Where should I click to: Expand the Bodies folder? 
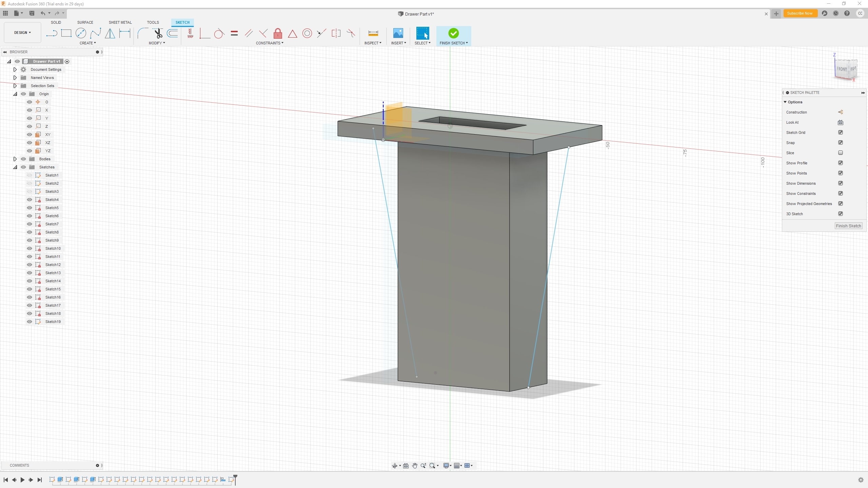[x=15, y=159]
